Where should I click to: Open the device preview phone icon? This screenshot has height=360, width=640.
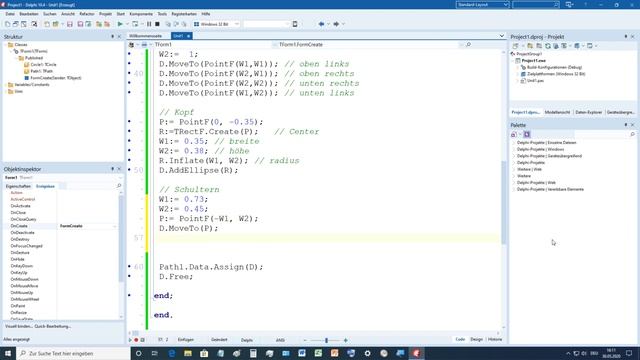coord(295,24)
